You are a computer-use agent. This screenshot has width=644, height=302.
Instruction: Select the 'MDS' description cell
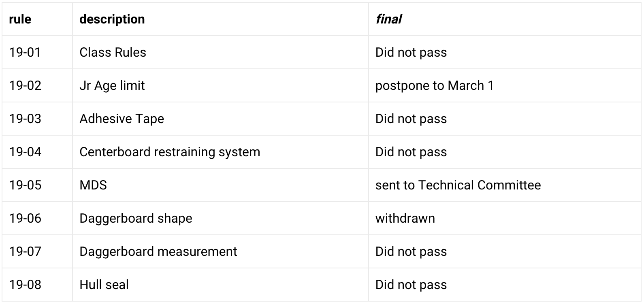point(220,185)
